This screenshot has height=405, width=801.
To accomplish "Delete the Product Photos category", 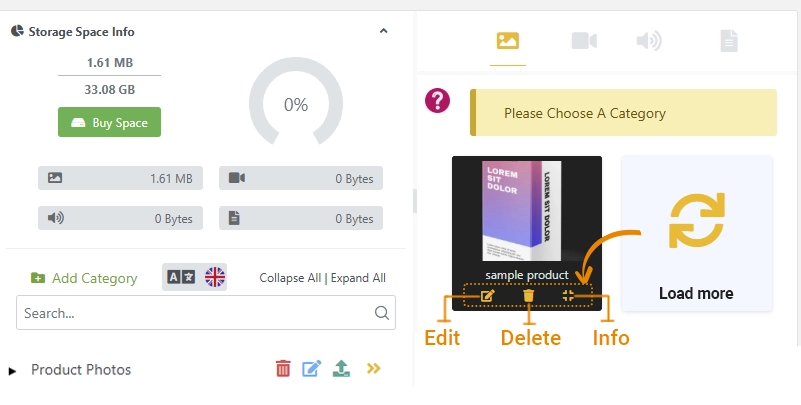I will tap(283, 369).
